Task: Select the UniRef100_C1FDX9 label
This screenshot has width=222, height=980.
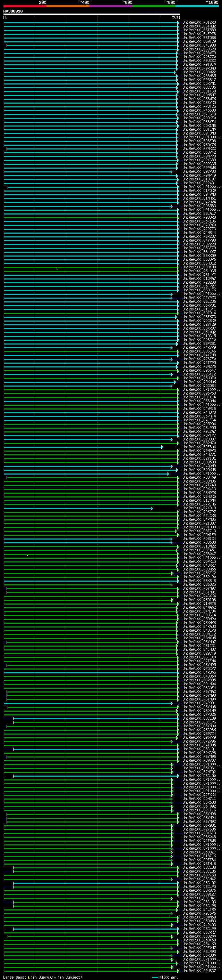Action: click(x=199, y=191)
